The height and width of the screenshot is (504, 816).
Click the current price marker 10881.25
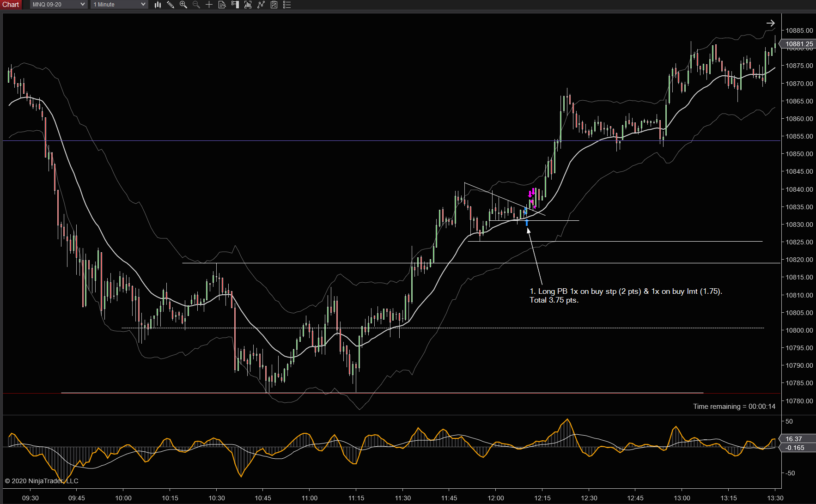799,44
